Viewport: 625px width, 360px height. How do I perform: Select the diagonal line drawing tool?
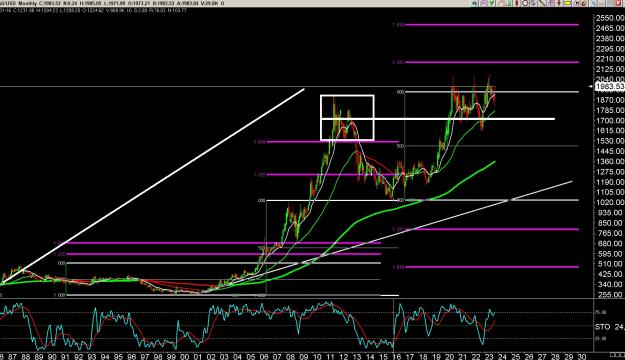coord(542,3)
